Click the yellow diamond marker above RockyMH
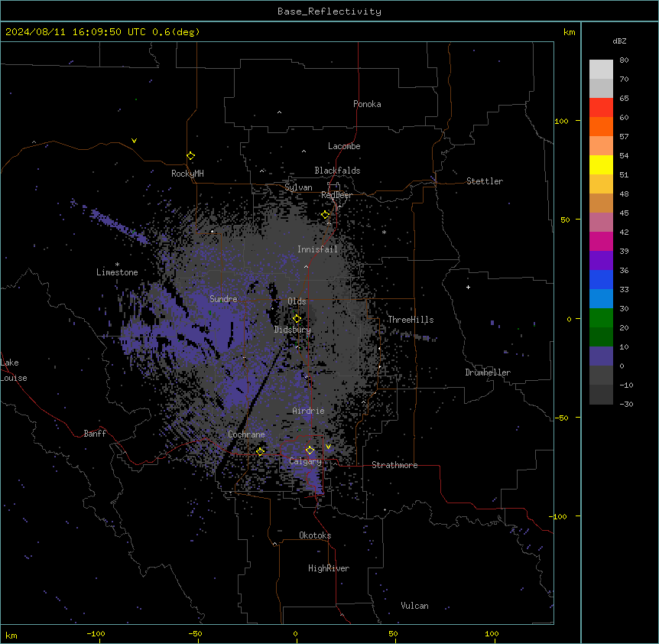 (191, 156)
